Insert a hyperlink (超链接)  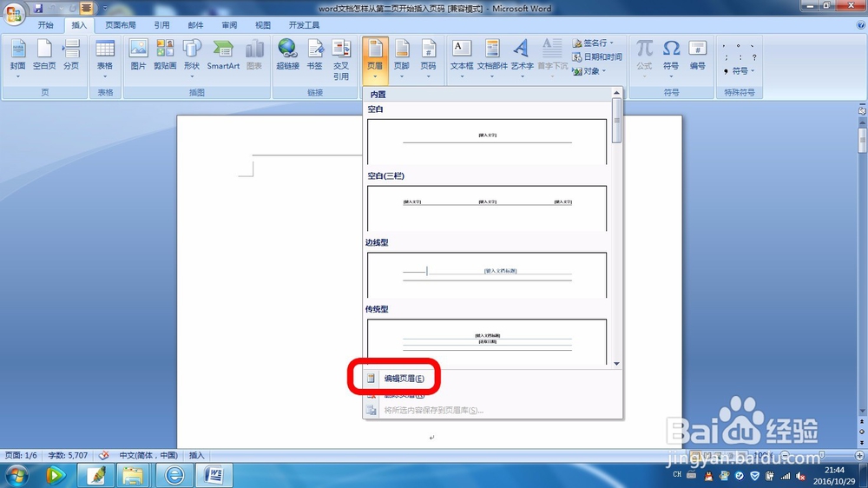click(287, 56)
